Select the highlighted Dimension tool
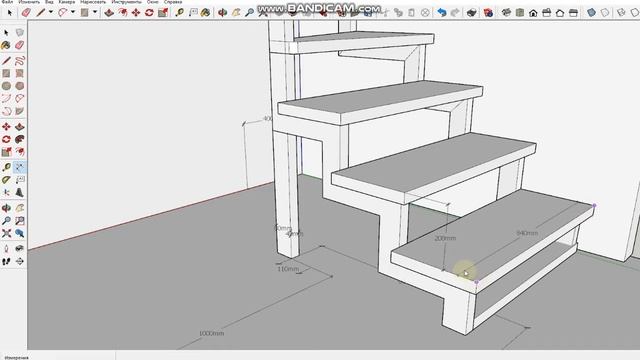 [x=20, y=167]
